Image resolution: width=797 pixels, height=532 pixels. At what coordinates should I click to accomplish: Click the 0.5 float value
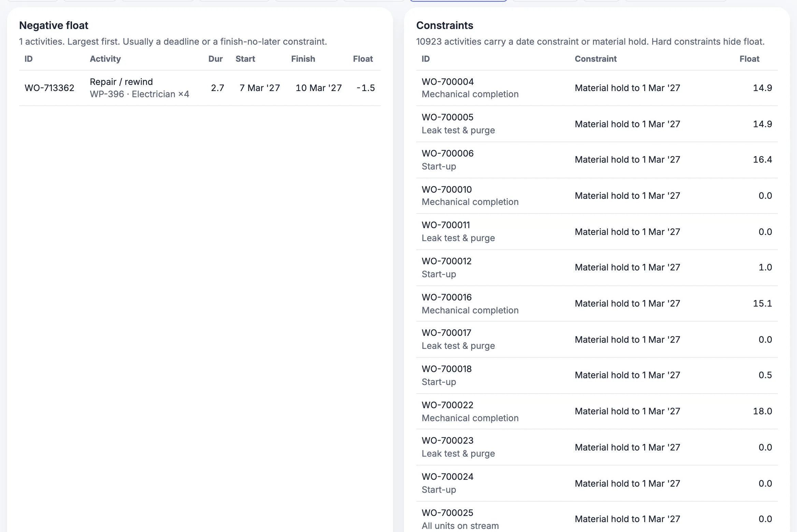click(765, 375)
